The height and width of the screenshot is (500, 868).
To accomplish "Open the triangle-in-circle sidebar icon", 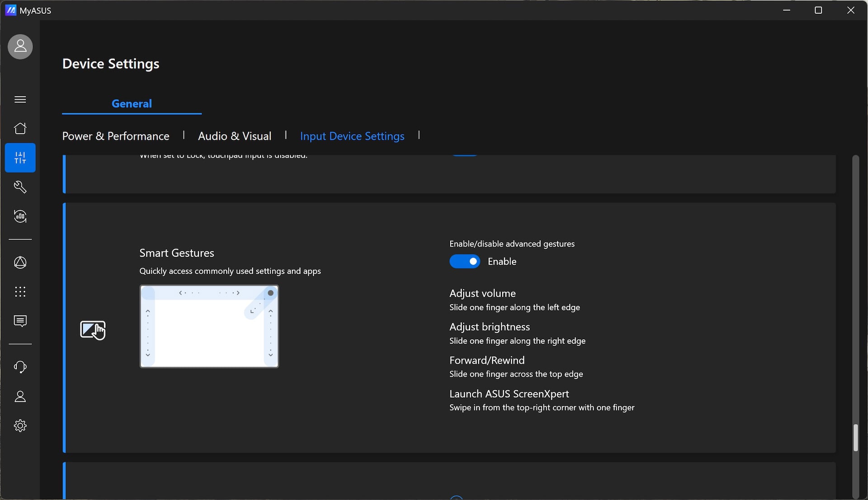I will tap(20, 263).
